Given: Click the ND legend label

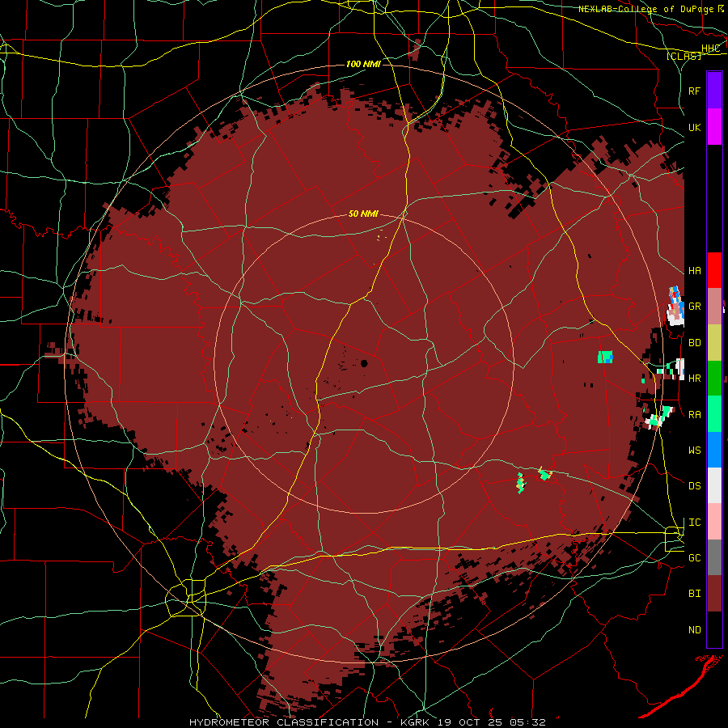Looking at the screenshot, I should 694,630.
